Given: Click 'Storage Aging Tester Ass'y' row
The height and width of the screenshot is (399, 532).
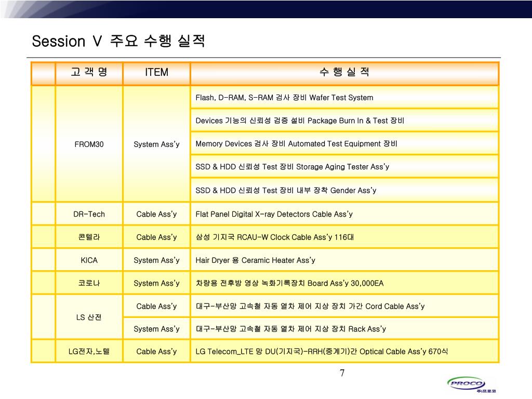Looking at the screenshot, I should click(x=292, y=167).
